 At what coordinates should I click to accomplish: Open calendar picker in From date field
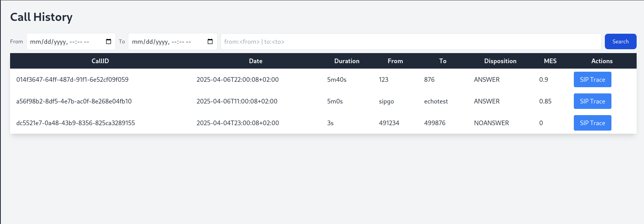(109, 41)
